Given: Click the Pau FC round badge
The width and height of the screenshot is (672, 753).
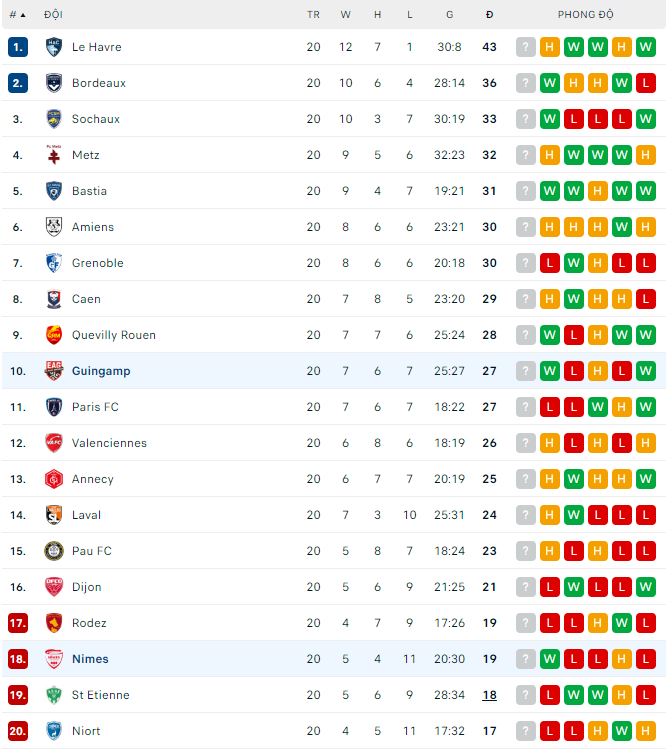Looking at the screenshot, I should [x=54, y=551].
